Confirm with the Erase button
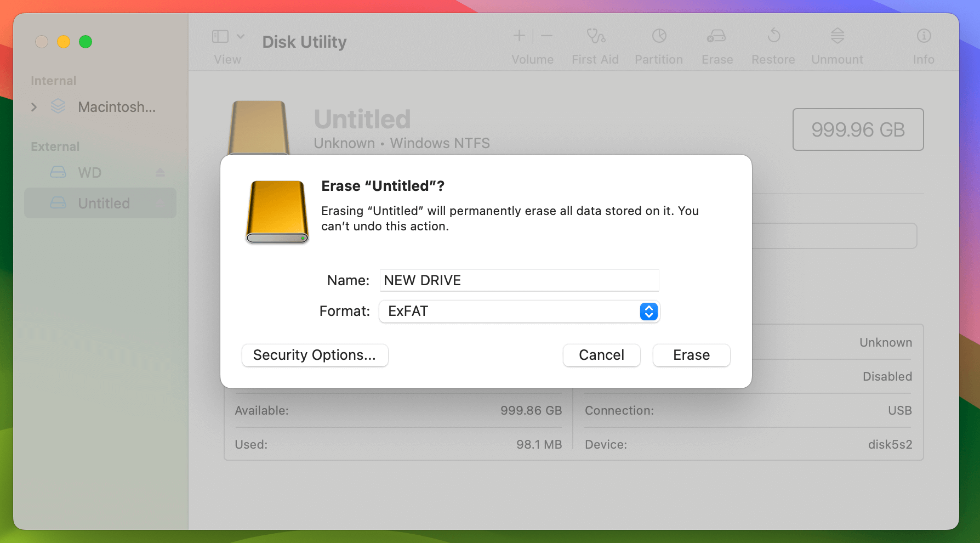Screen dimensions: 980x543 [x=691, y=355]
